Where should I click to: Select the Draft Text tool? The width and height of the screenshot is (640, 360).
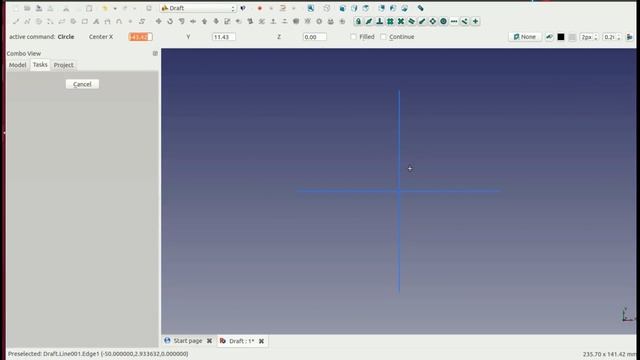tap(96, 21)
